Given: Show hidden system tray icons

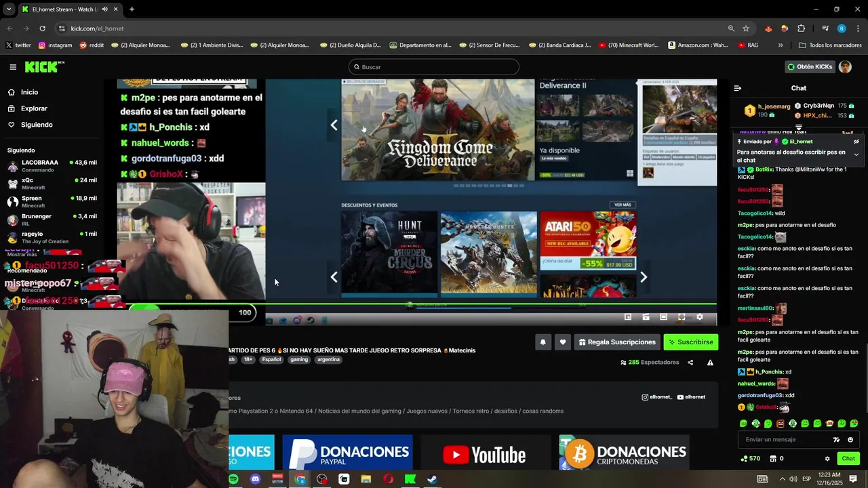Looking at the screenshot, I should [x=782, y=479].
